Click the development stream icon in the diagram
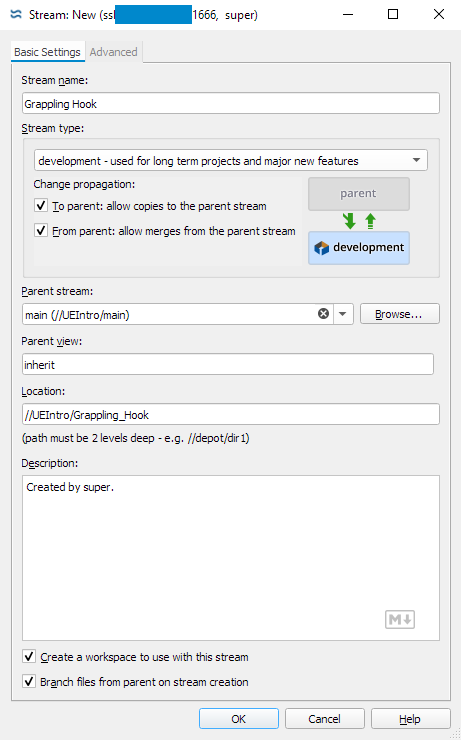The image size is (461, 740). tap(321, 248)
